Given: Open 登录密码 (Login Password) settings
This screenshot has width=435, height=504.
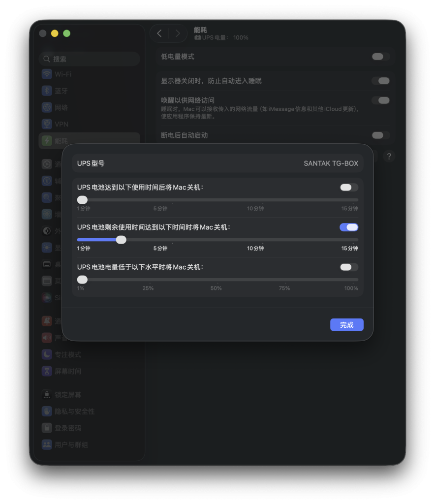Looking at the screenshot, I should [x=67, y=428].
